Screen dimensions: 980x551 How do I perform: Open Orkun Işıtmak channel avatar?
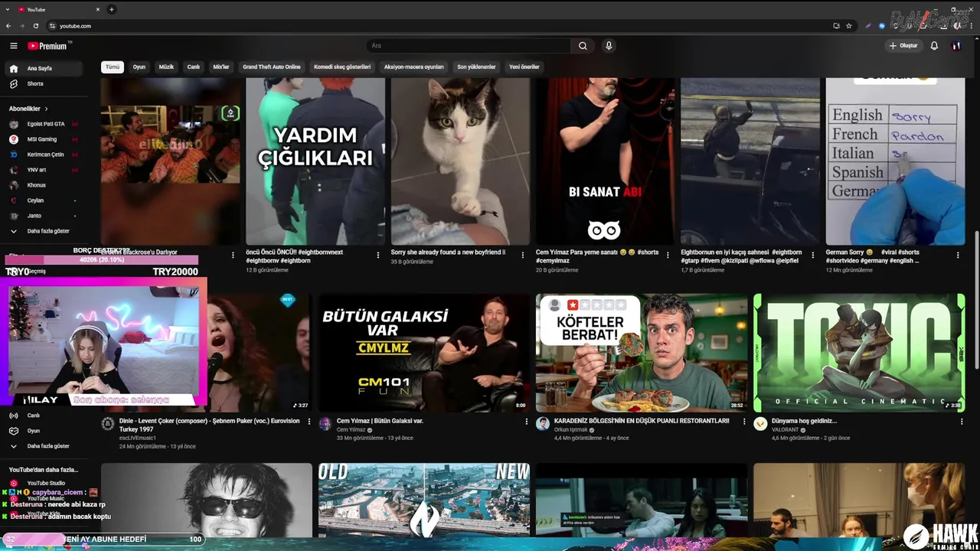pos(543,424)
